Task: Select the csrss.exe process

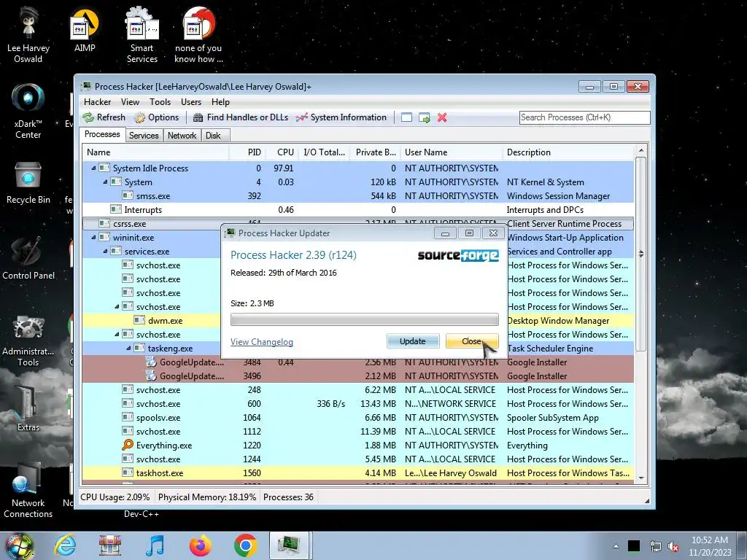Action: tap(357, 223)
